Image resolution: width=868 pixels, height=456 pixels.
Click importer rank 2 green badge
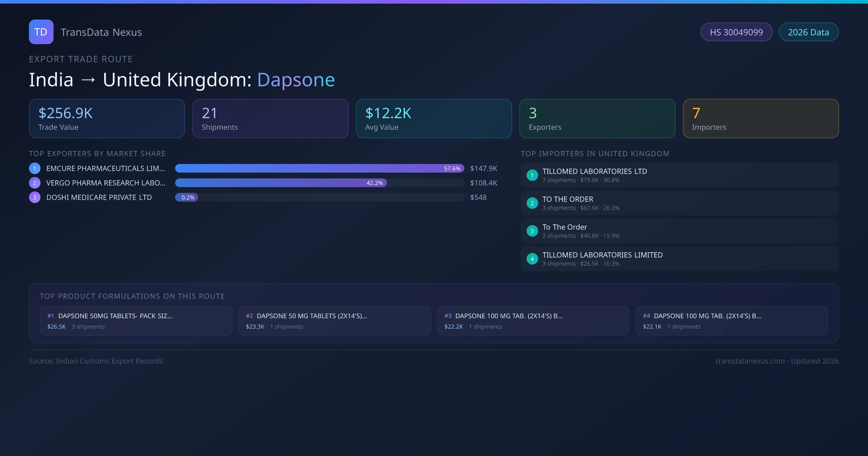[532, 203]
